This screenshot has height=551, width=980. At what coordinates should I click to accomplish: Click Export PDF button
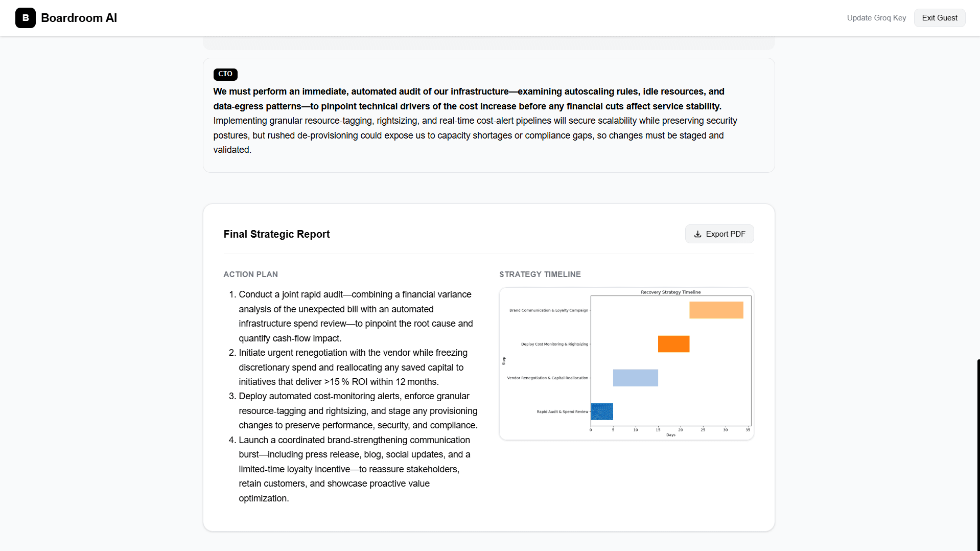pos(719,234)
